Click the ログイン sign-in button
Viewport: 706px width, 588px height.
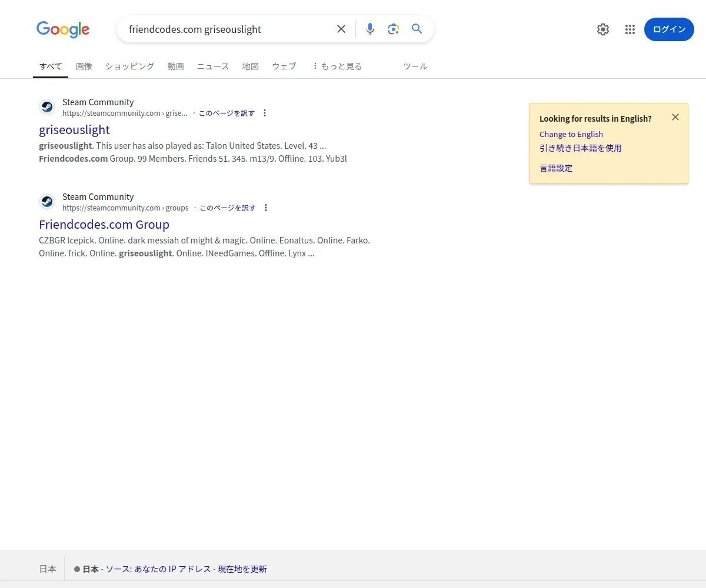coord(669,29)
